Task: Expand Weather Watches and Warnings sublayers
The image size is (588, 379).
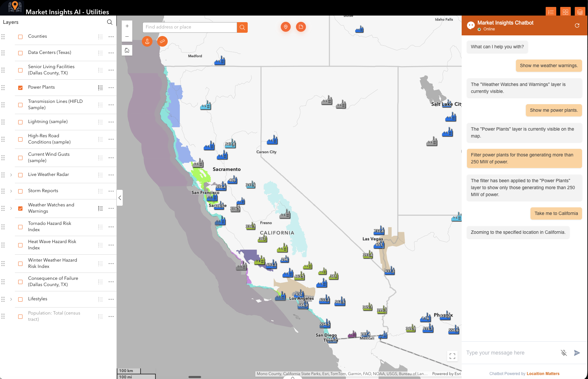Action: click(x=11, y=208)
